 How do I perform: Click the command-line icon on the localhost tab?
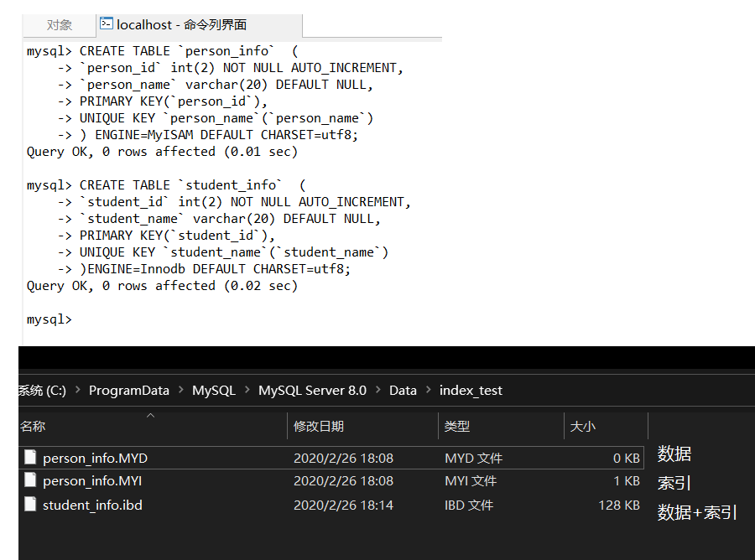click(107, 24)
